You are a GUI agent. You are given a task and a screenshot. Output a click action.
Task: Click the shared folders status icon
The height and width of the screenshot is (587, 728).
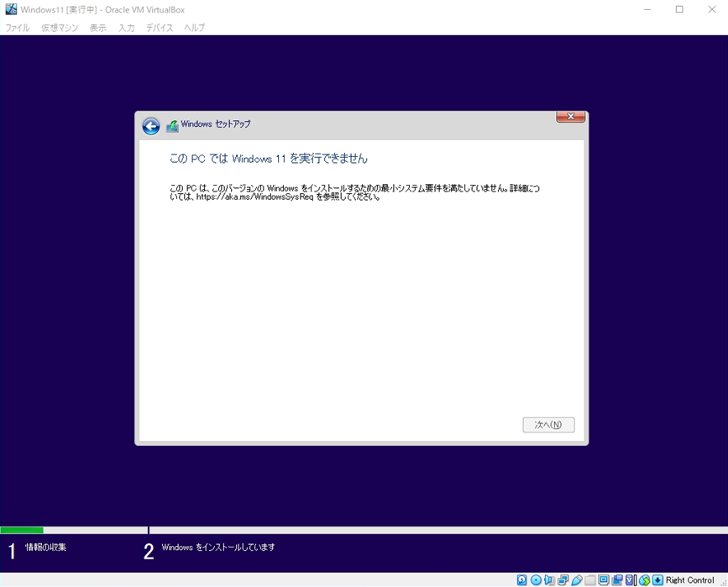tap(590, 580)
